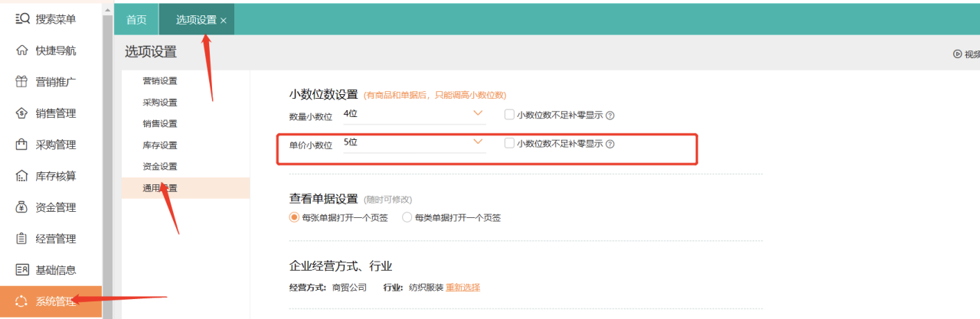Open the 单价小数位 dropdown showing 5位
Screen dimensions: 980x319
(413, 142)
